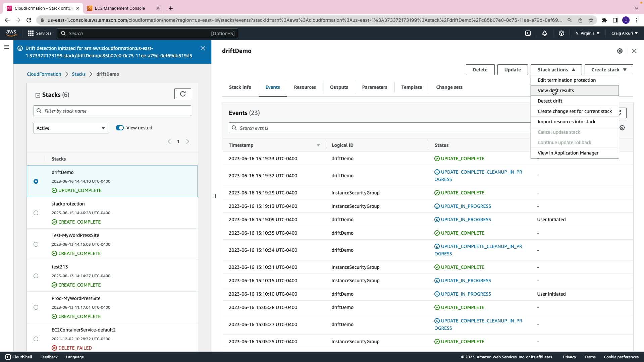
Task: Open the notifications bell icon
Action: pyautogui.click(x=545, y=33)
